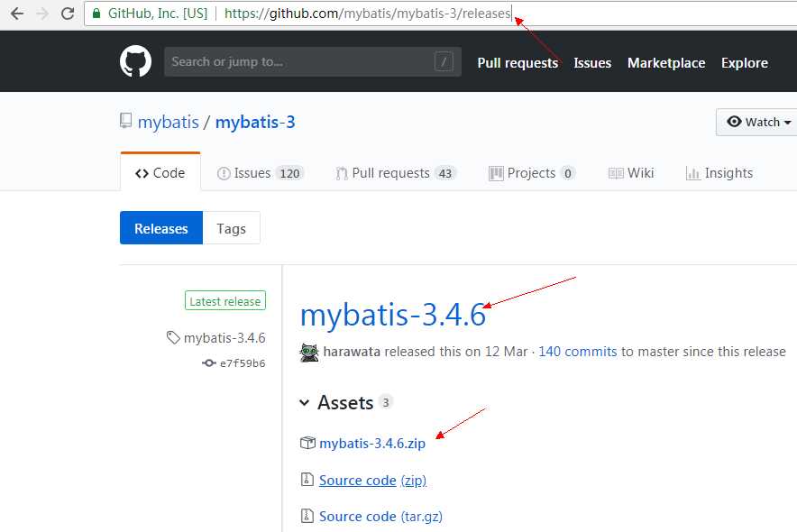Click the slash shortcut icon in search

click(x=444, y=62)
